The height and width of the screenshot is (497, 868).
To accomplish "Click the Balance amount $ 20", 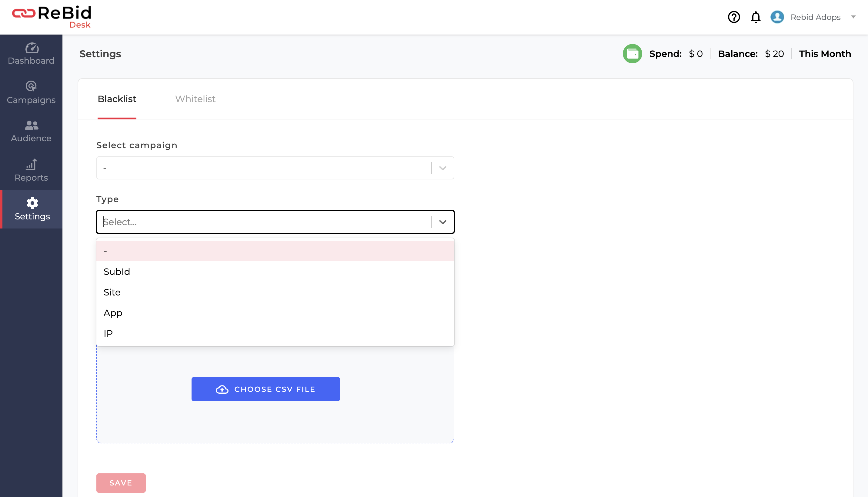I will tap(774, 54).
